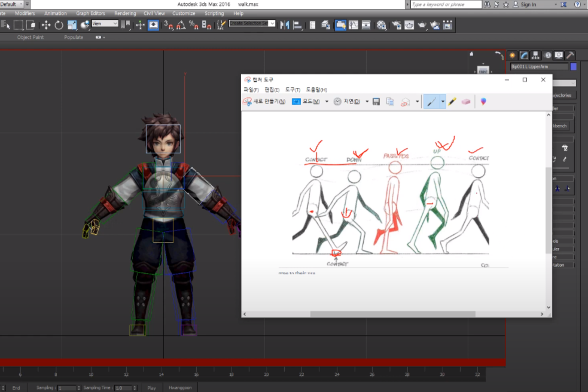The image size is (588, 392).
Task: Activate the Select and Scale tool
Action: pyautogui.click(x=72, y=25)
